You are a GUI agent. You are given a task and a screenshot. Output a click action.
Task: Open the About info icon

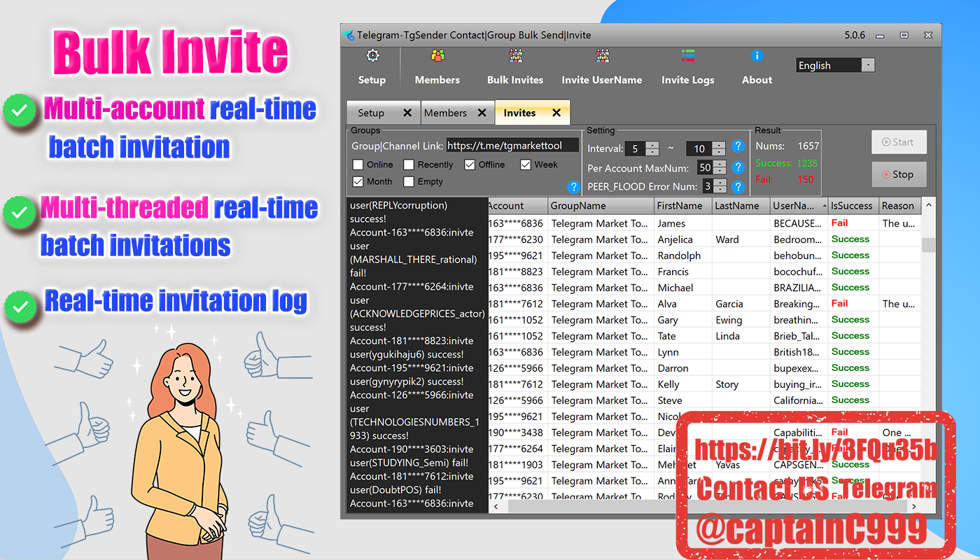[757, 57]
